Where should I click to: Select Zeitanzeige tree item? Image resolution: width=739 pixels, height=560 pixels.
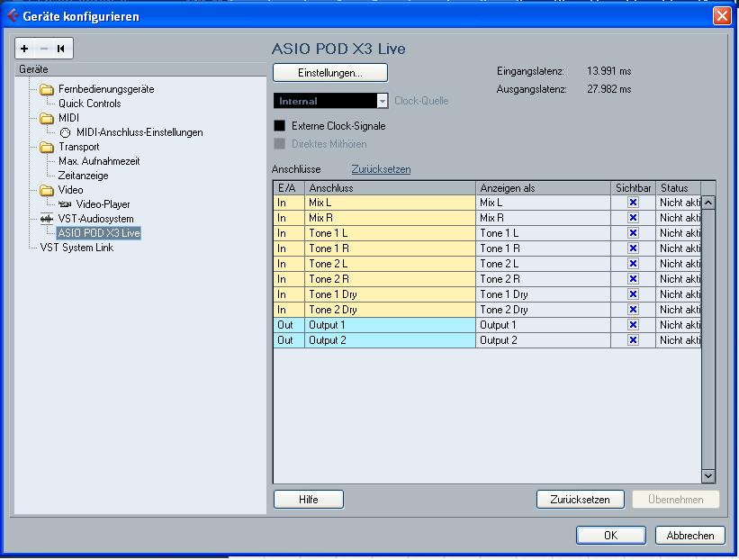[x=83, y=176]
